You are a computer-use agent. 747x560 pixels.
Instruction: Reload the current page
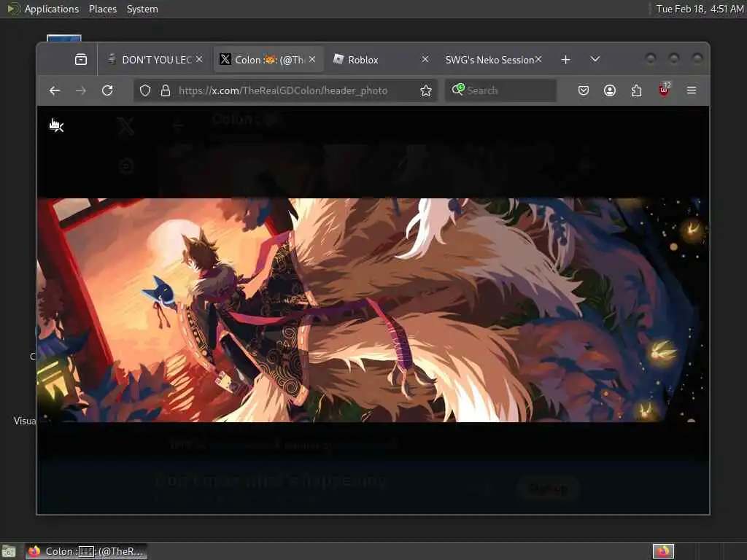(108, 90)
